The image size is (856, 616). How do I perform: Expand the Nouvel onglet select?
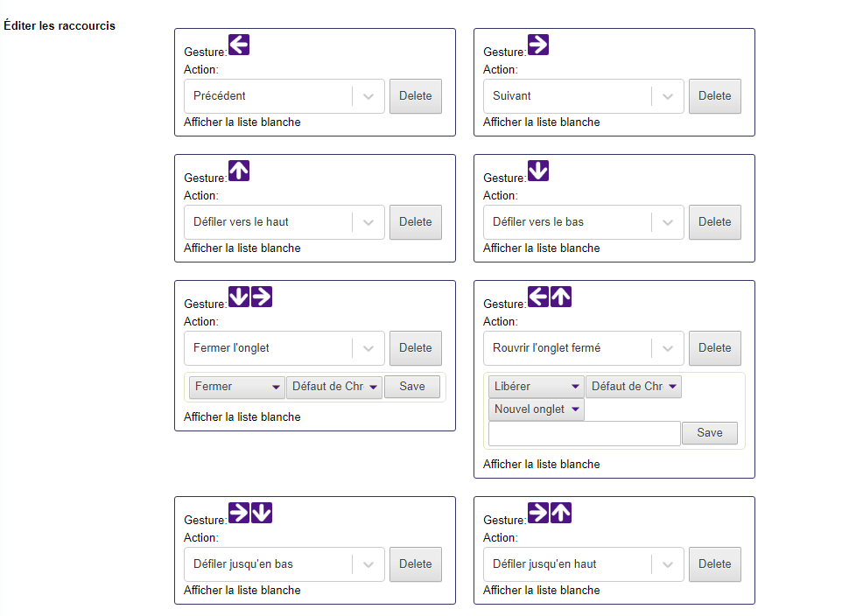click(536, 409)
